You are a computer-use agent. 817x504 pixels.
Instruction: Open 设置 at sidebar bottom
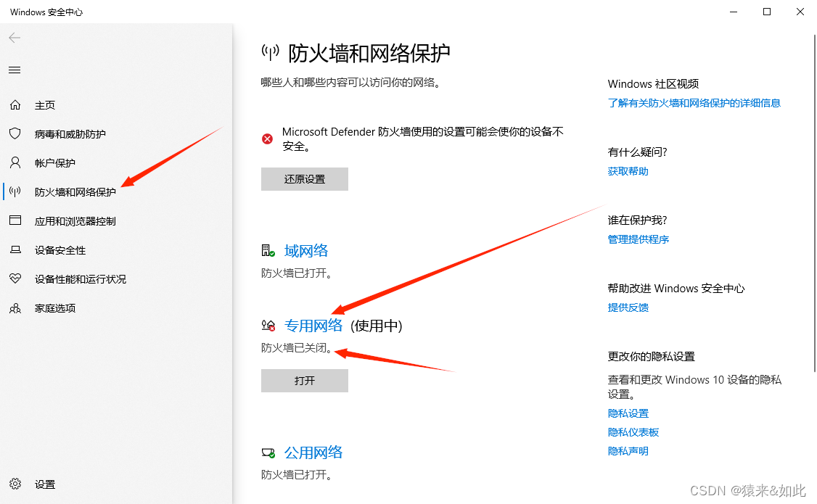(x=45, y=484)
